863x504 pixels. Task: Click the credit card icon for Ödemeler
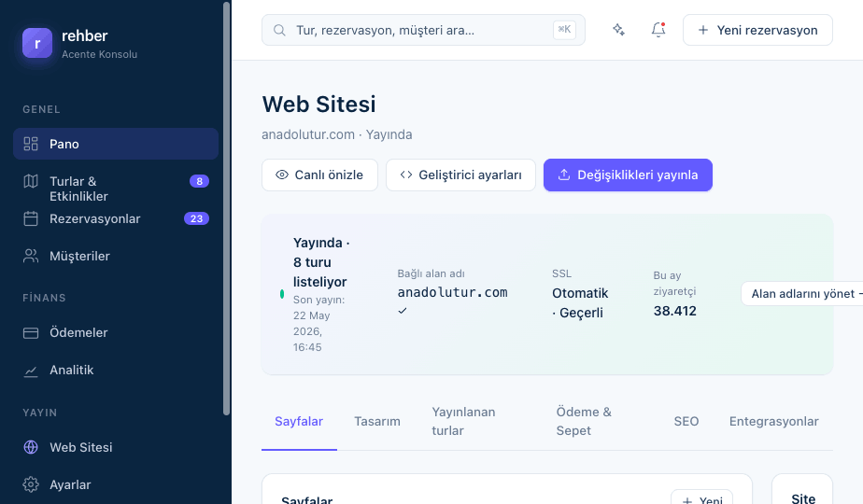[x=31, y=333]
